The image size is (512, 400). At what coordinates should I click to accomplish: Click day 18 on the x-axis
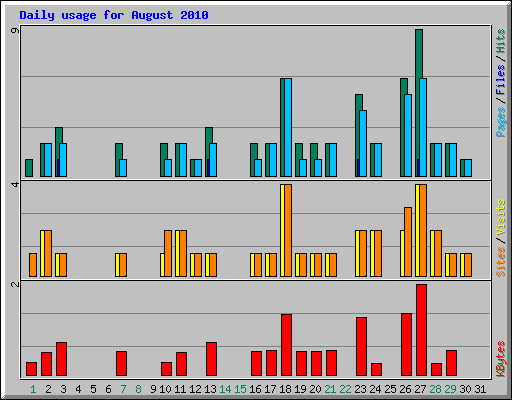pos(285,389)
